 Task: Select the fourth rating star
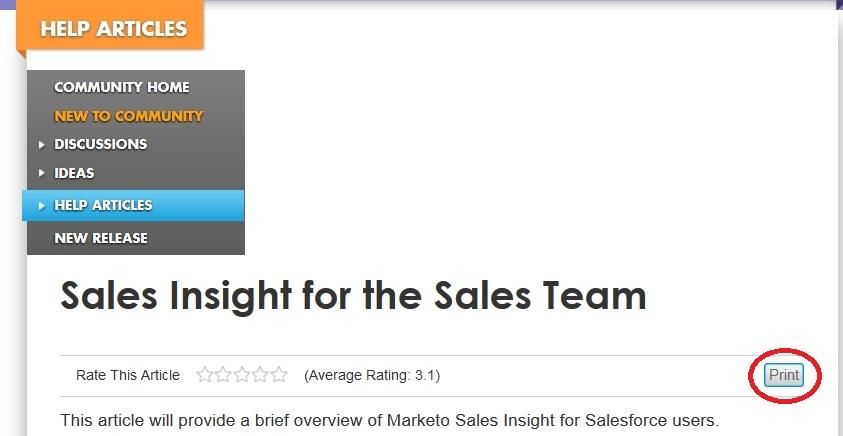point(260,375)
